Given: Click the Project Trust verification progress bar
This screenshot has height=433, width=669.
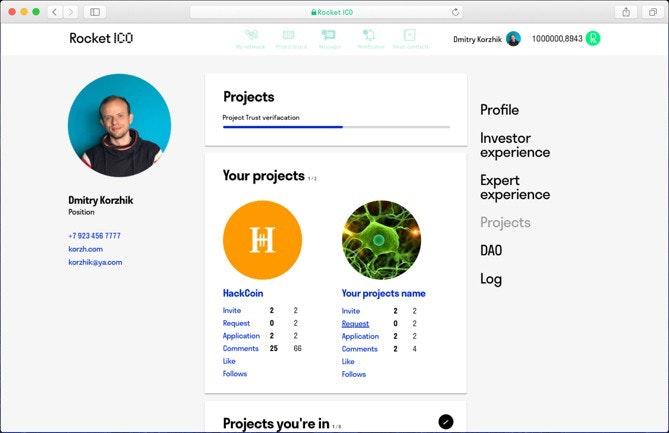Looking at the screenshot, I should 336,127.
